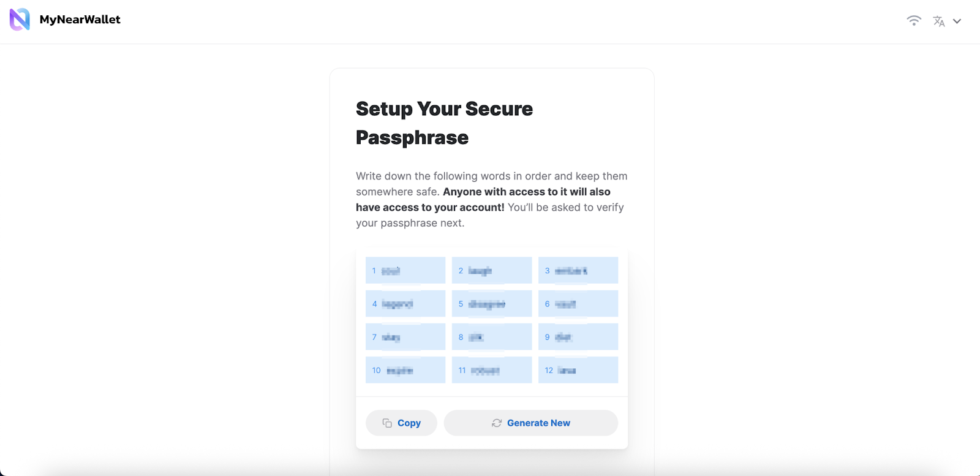This screenshot has height=476, width=980.
Task: Open the language translate icon
Action: 938,21
